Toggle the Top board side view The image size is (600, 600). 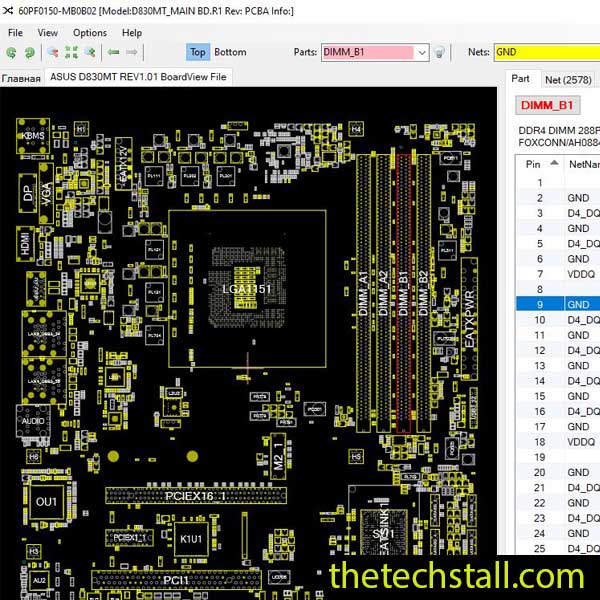click(197, 52)
